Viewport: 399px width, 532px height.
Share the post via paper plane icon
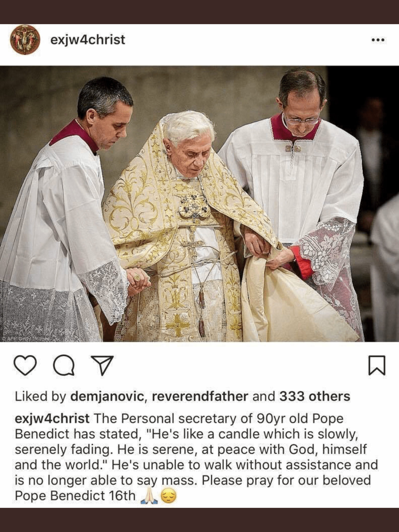click(102, 365)
